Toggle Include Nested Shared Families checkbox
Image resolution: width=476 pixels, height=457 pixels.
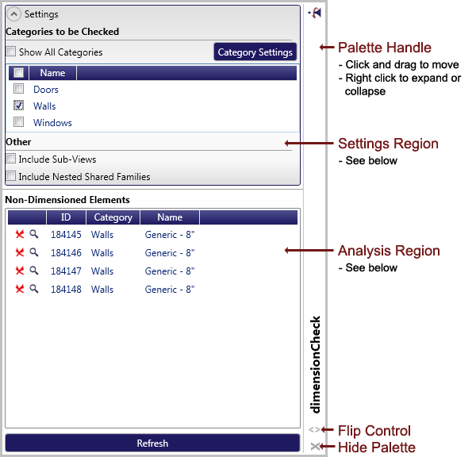(11, 177)
